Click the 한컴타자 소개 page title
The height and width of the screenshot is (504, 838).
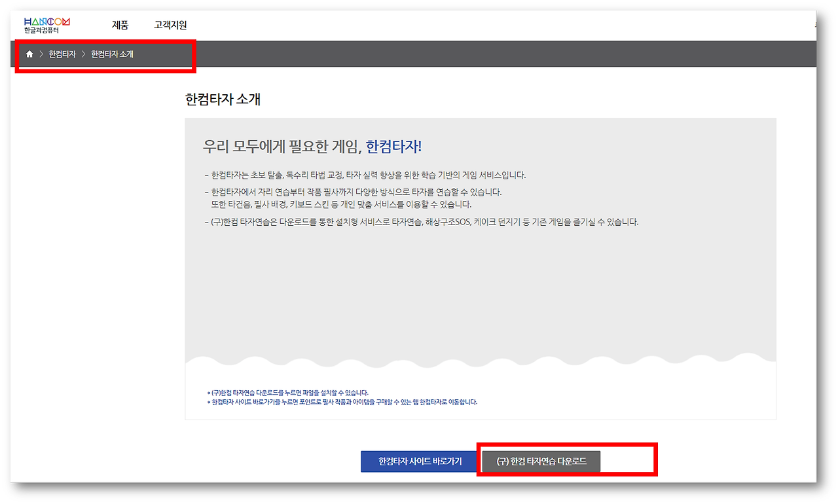222,99
